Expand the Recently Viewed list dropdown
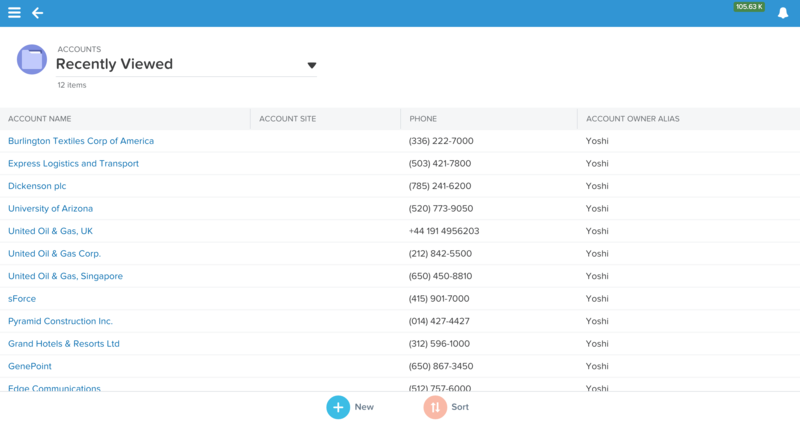This screenshot has height=423, width=800. click(312, 65)
